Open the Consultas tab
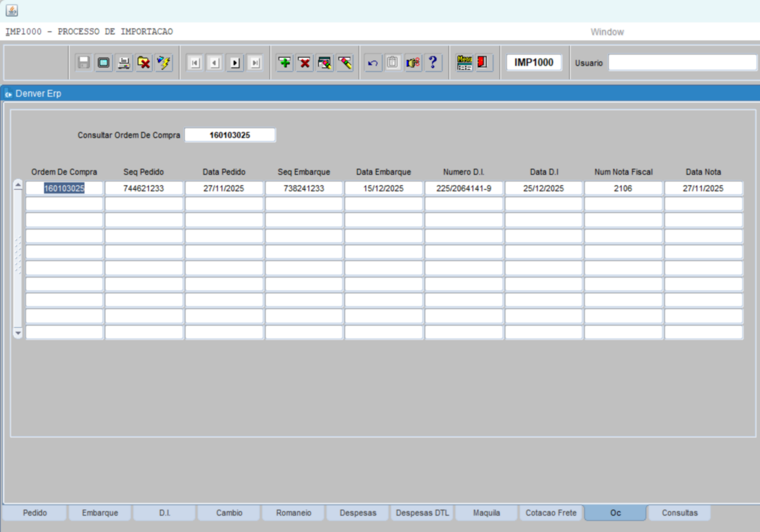 pos(679,513)
